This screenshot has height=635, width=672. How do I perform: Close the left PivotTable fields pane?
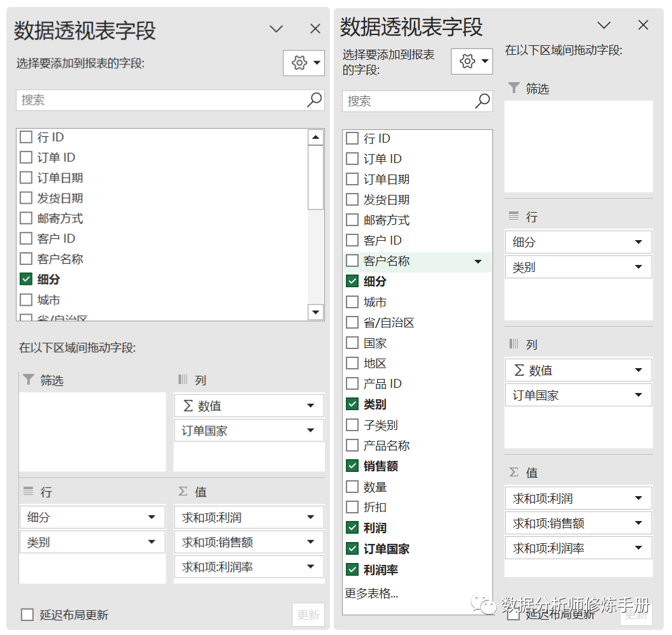(315, 29)
